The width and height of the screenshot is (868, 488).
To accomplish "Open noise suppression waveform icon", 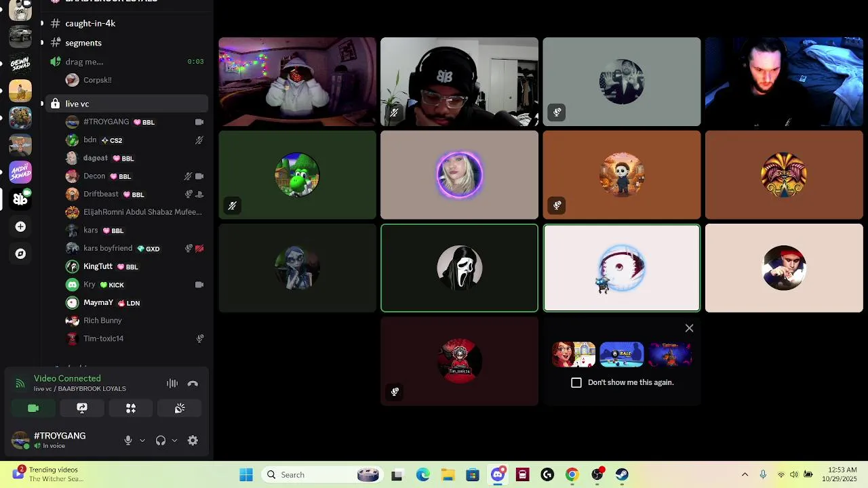I will [172, 384].
